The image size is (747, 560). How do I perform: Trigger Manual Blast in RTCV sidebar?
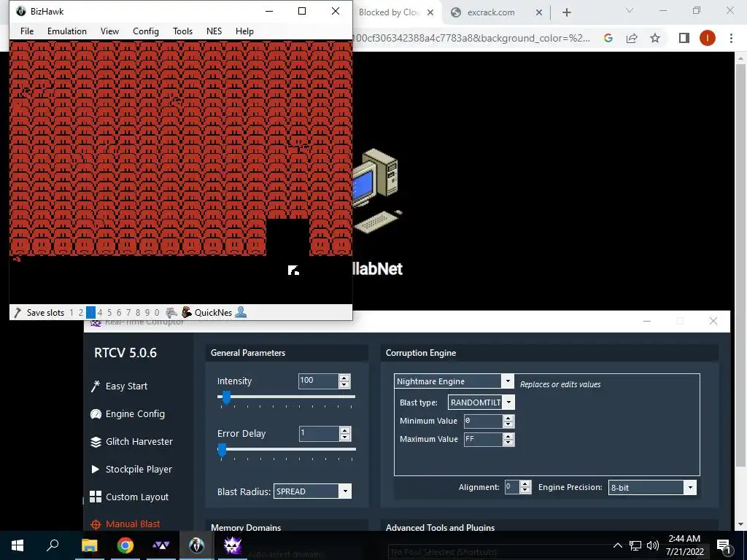pos(125,524)
